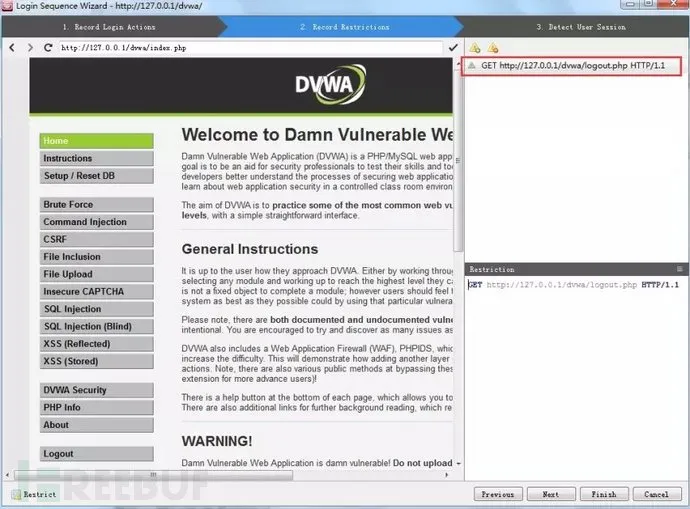
Task: Open Insecure CAPTCHA module
Action: click(96, 292)
